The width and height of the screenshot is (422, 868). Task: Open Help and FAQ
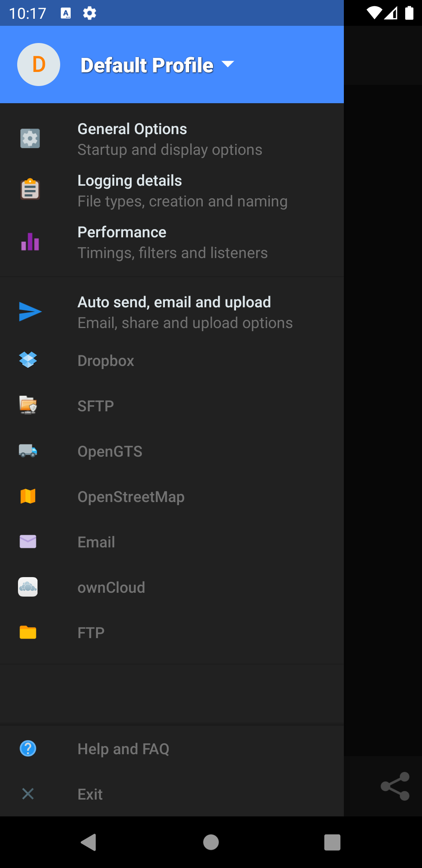123,749
